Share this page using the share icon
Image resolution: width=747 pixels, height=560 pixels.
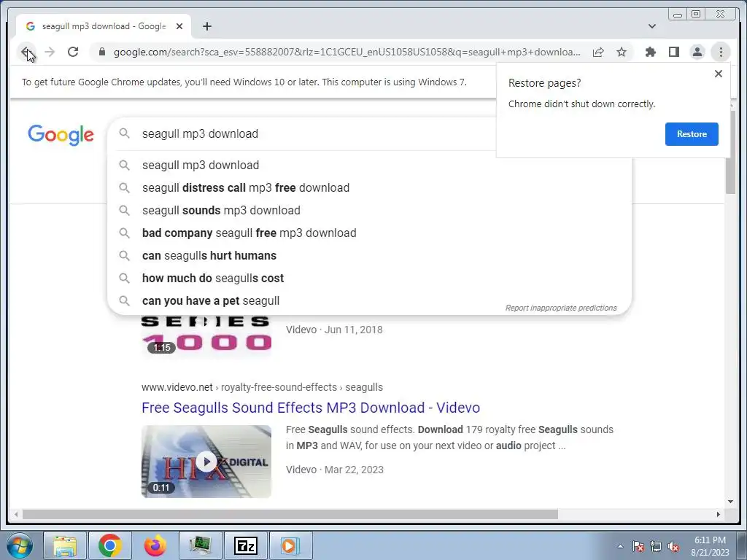click(598, 52)
